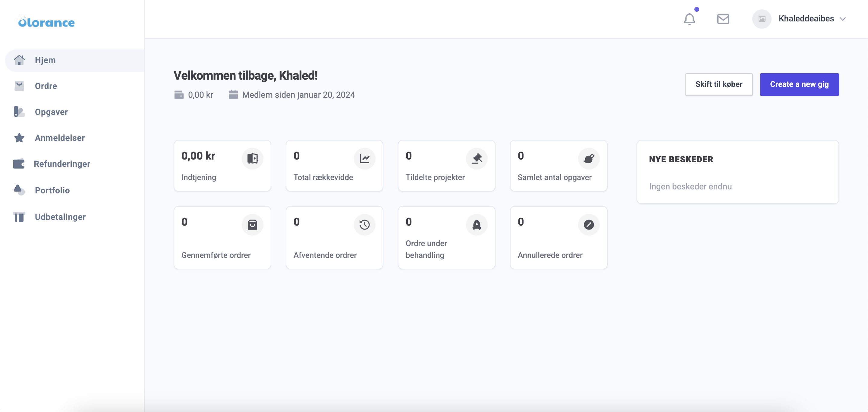Click the Samlet antal opgaver brush icon
Viewport: 868px width, 412px height.
588,158
